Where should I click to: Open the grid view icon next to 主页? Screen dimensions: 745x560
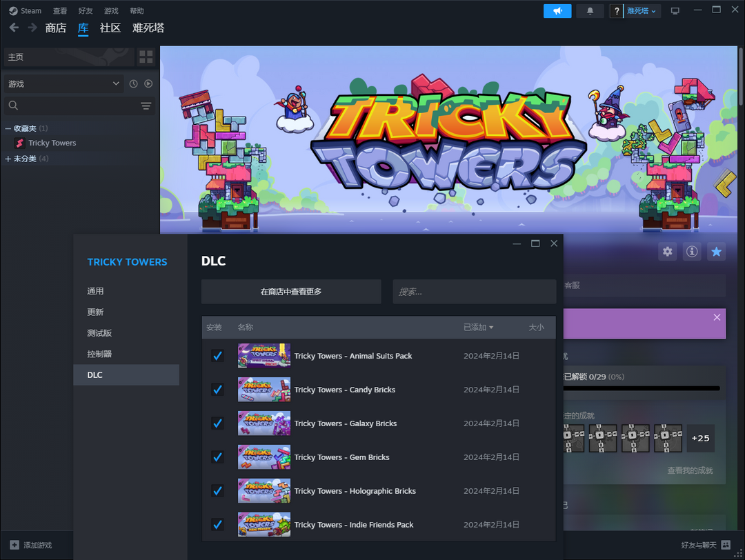coord(146,57)
